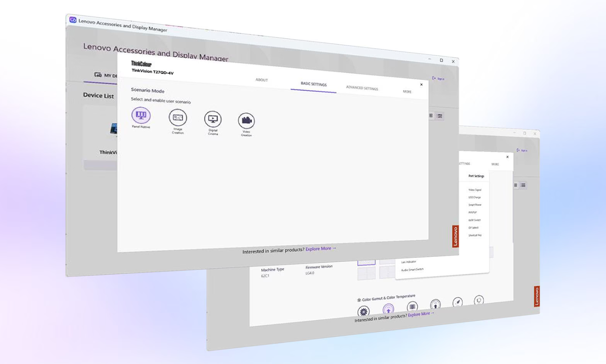The height and width of the screenshot is (364, 606).
Task: Click the 'Firmware Version' label in back window
Action: (319, 267)
